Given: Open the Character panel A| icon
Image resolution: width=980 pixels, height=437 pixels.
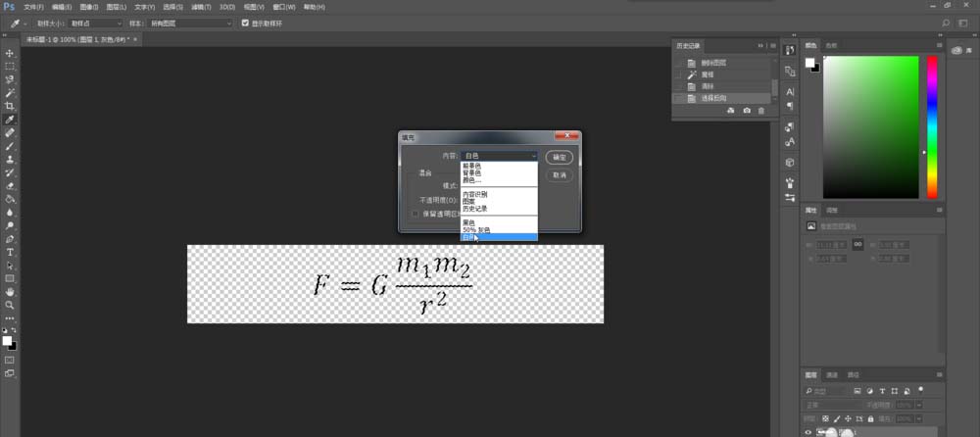Looking at the screenshot, I should tap(790, 92).
